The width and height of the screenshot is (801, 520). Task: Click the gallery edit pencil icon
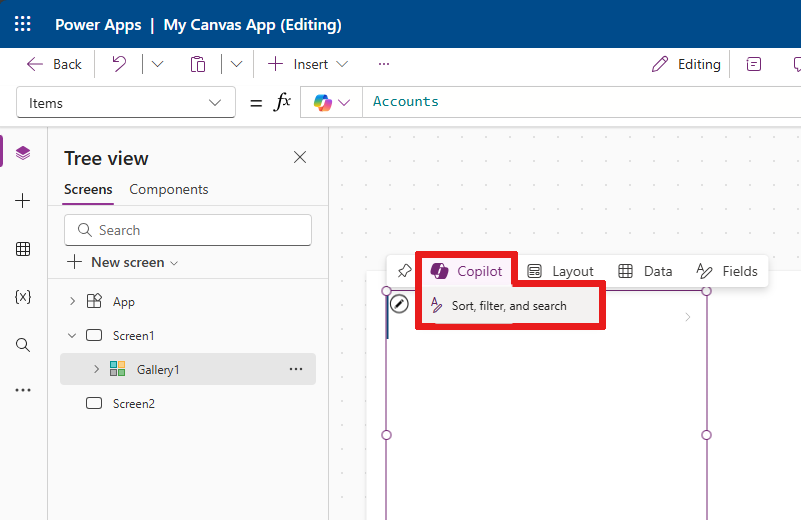(399, 304)
